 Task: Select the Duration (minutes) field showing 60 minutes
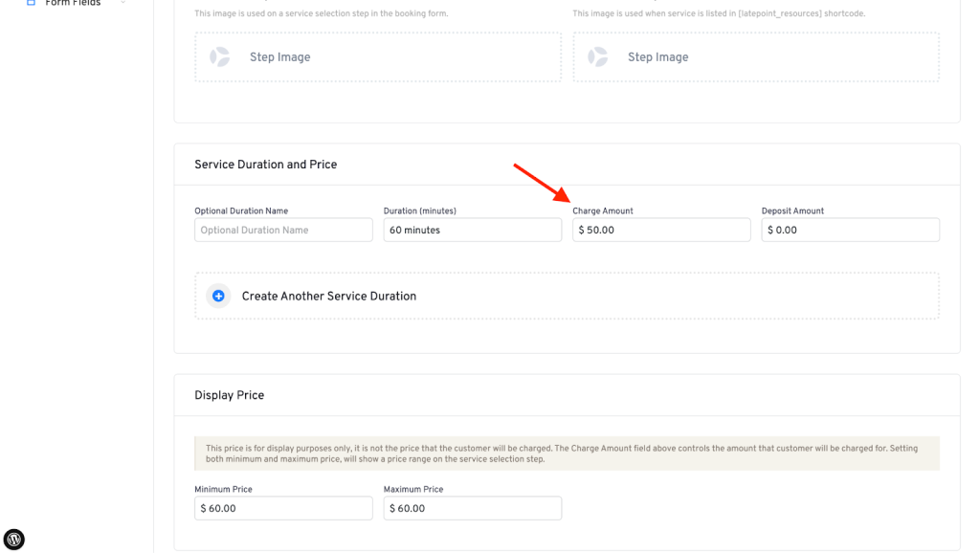(x=472, y=231)
